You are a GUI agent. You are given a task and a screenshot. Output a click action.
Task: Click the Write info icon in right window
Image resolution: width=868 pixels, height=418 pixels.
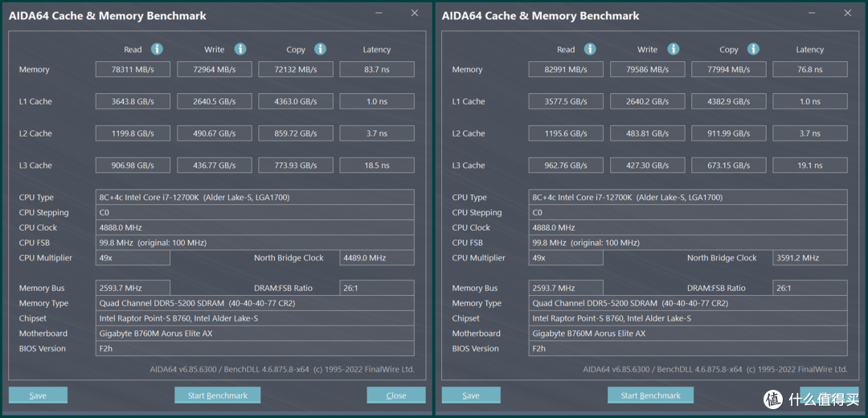pos(674,49)
